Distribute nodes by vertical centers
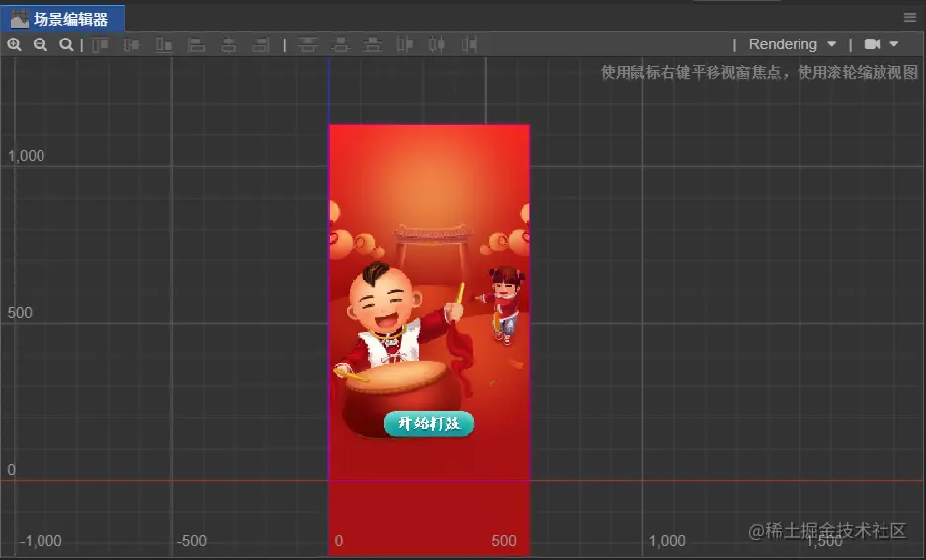926x560 pixels. [340, 44]
